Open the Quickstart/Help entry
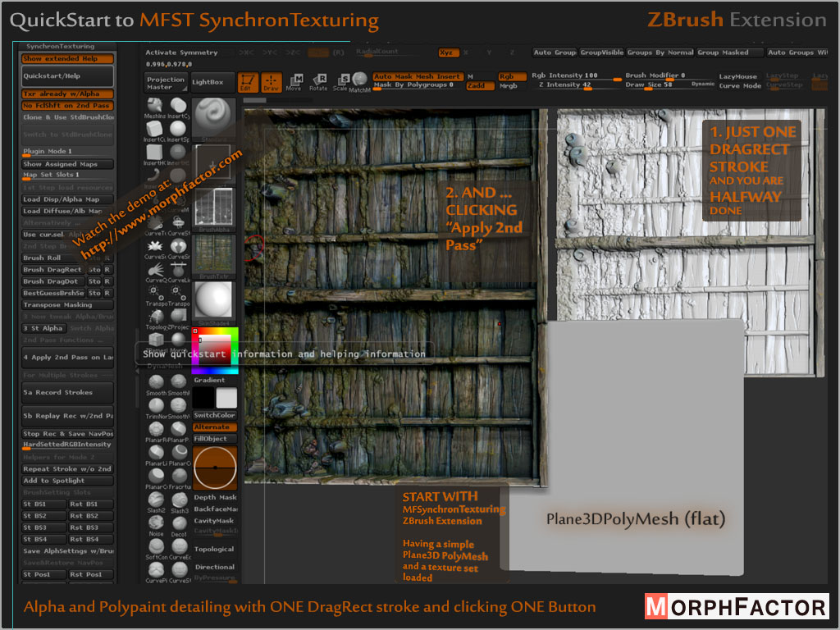This screenshot has height=630, width=840. point(67,76)
